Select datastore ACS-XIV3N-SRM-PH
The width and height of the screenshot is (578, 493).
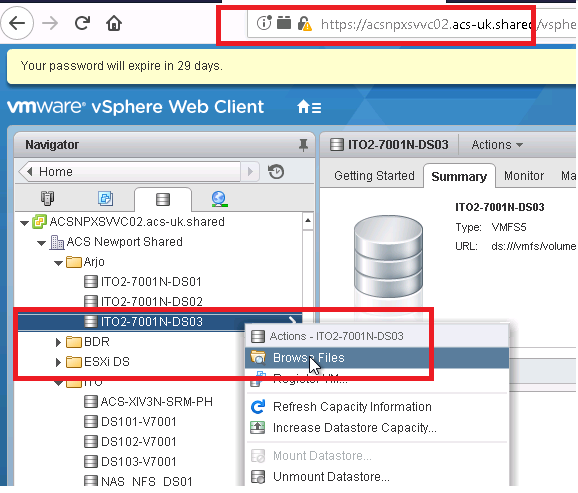click(157, 402)
